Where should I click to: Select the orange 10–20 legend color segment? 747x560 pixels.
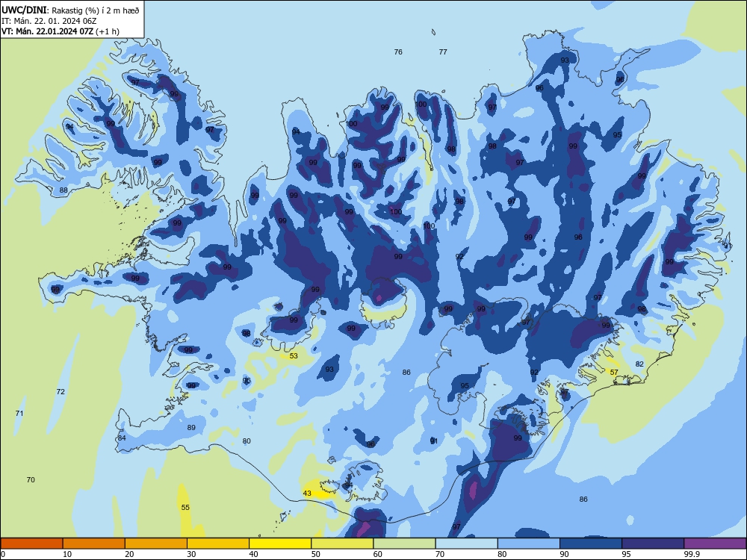(x=94, y=544)
